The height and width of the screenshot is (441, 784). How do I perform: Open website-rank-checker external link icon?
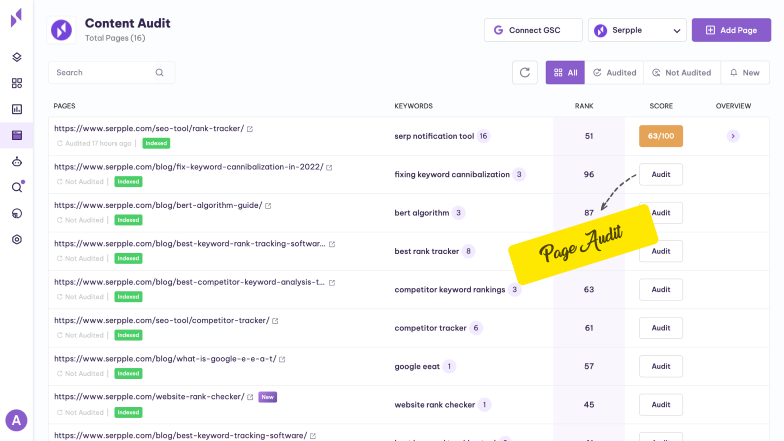(x=250, y=397)
